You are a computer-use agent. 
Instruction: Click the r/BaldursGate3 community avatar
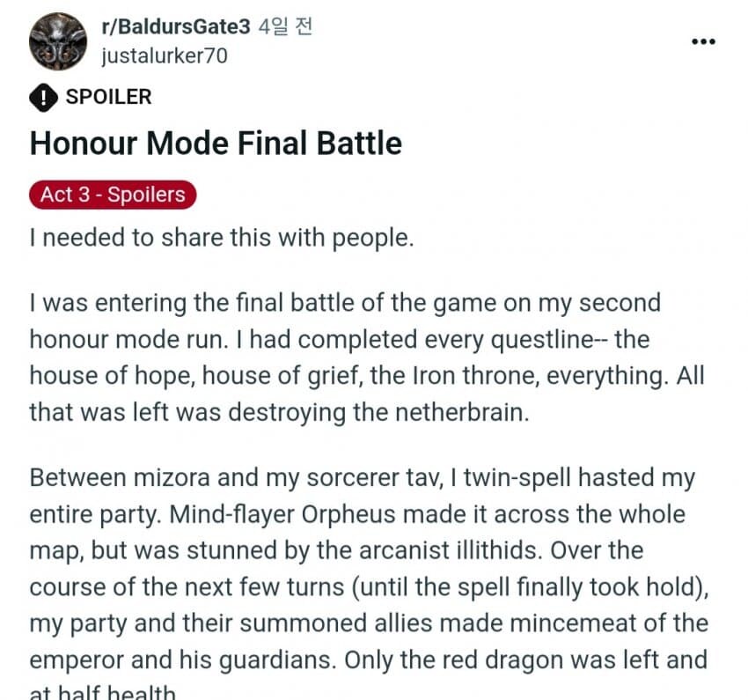58,41
